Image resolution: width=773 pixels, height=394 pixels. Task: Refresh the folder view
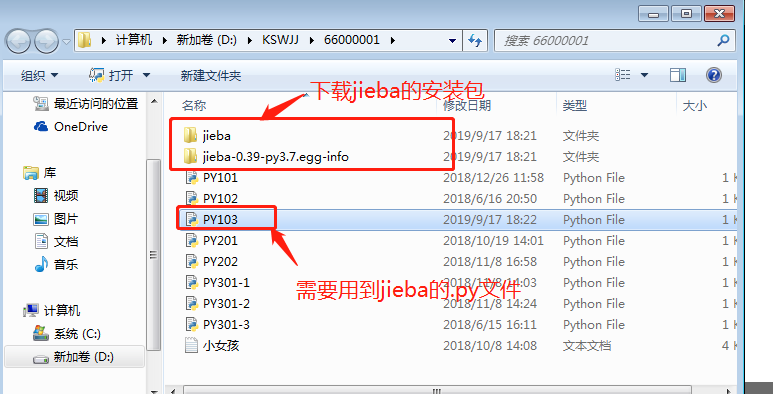pos(475,40)
